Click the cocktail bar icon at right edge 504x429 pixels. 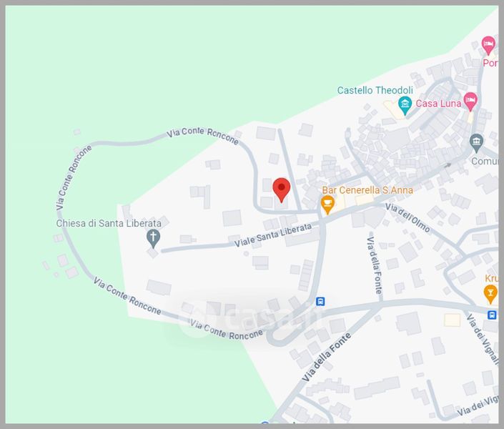490,294
